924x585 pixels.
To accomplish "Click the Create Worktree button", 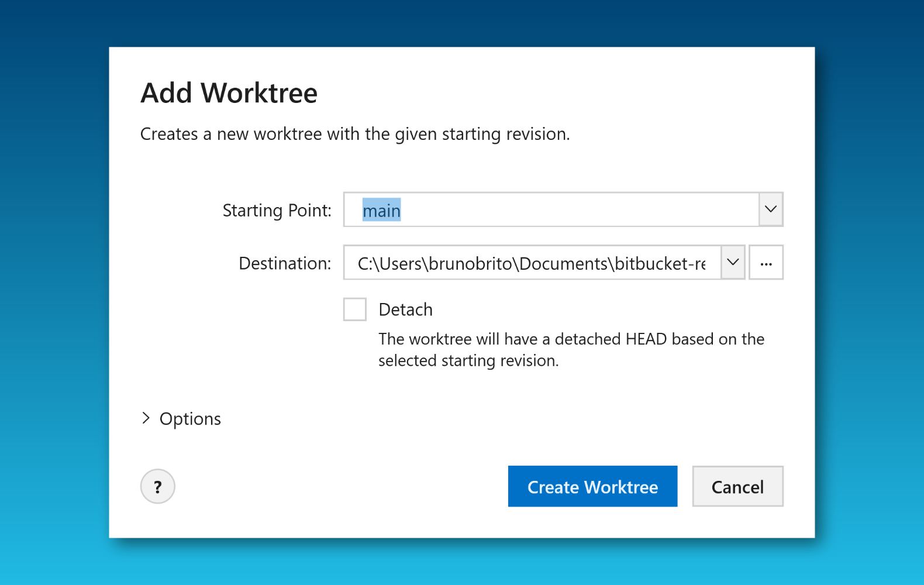I will (592, 486).
